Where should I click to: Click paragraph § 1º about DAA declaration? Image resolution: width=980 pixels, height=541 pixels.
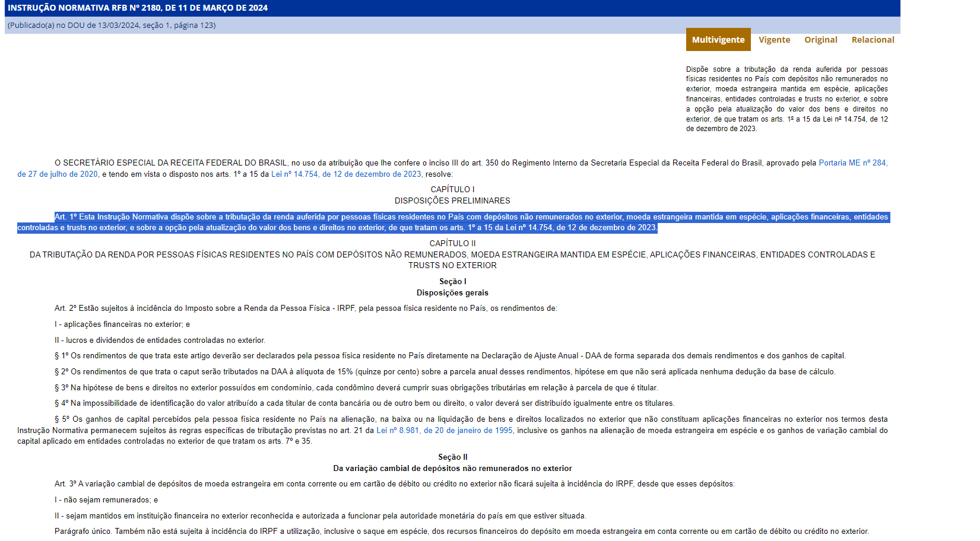click(450, 355)
